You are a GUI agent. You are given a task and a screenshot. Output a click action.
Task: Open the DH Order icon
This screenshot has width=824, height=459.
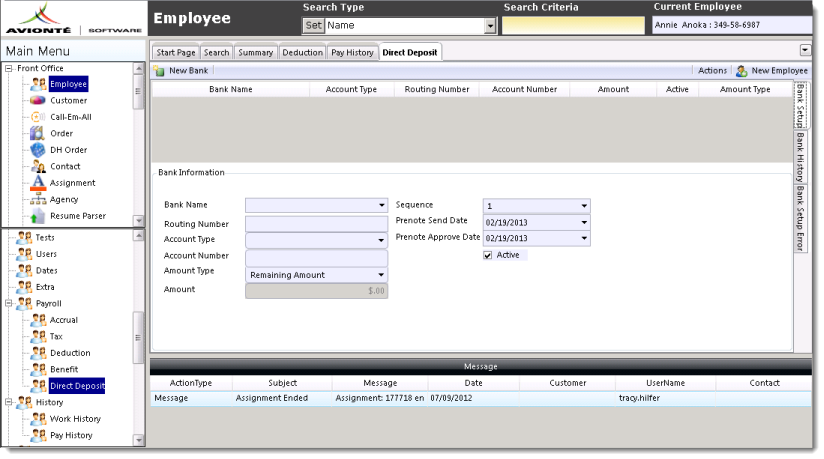[37, 150]
